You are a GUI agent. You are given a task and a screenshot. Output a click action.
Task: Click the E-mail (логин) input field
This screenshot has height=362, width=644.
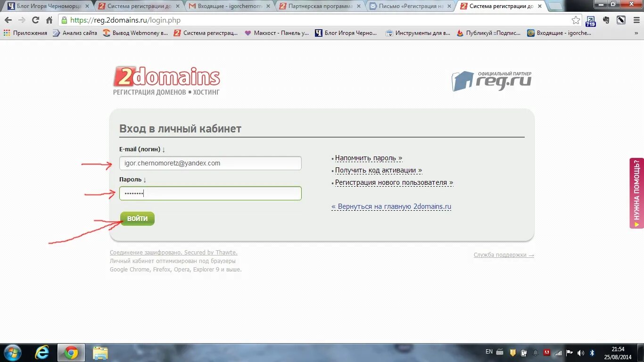[x=210, y=163]
